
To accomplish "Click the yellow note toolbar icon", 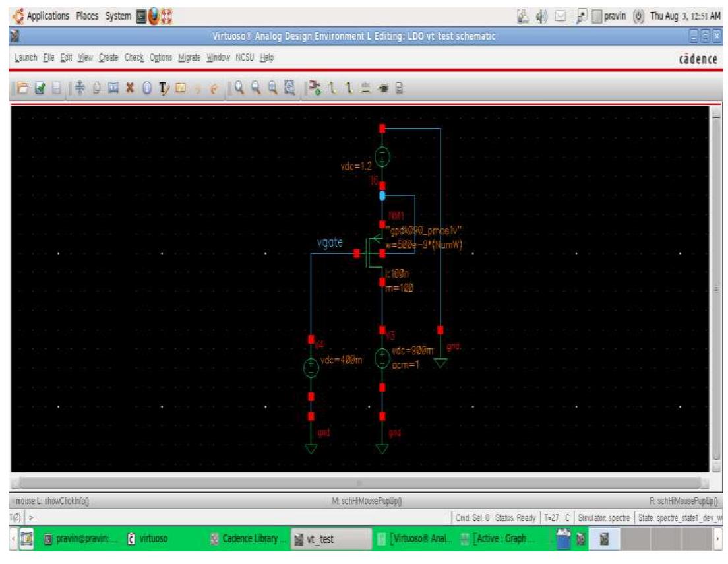I will coord(180,88).
